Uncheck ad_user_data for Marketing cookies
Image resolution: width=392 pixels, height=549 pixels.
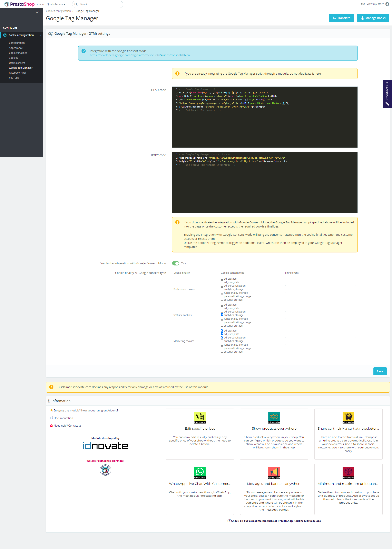point(222,334)
